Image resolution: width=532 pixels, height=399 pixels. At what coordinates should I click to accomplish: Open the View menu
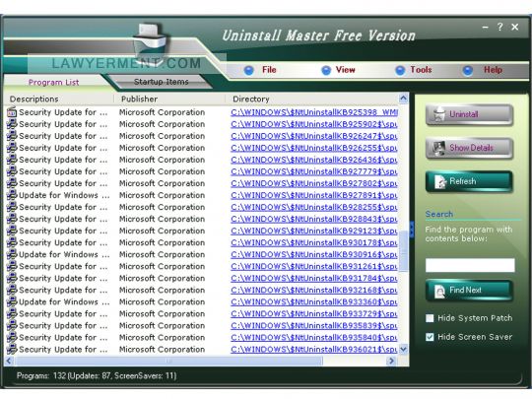point(346,70)
